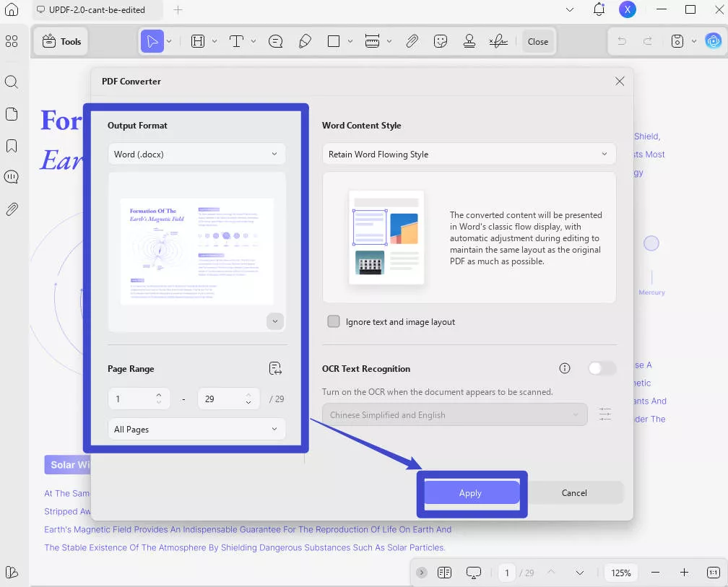Select the stamp tool

click(469, 41)
